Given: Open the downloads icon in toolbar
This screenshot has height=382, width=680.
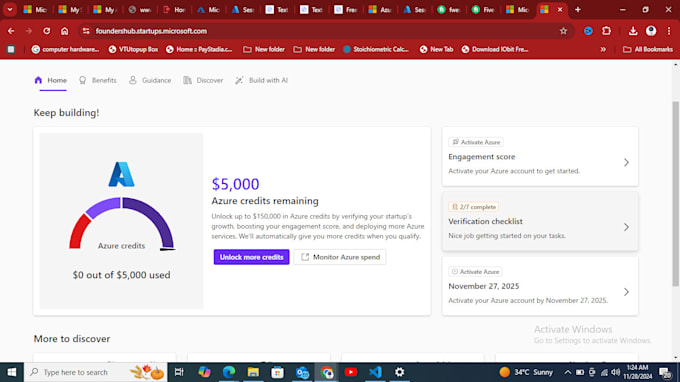Looking at the screenshot, I should tap(633, 31).
